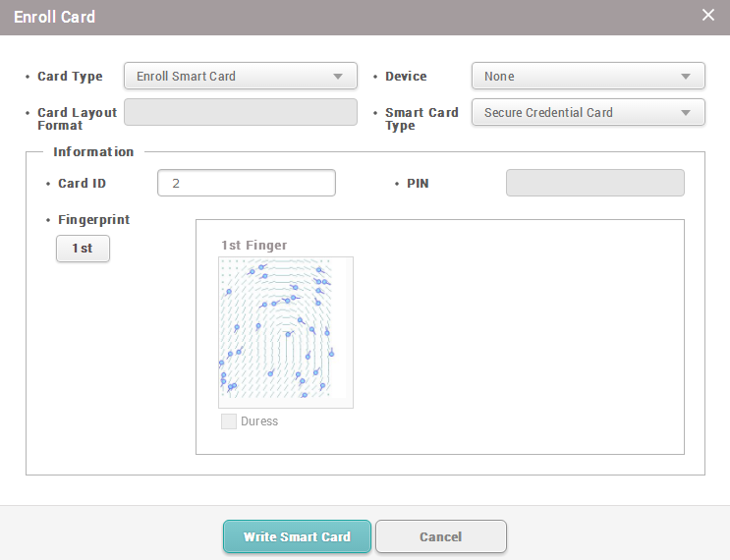Image resolution: width=730 pixels, height=560 pixels.
Task: Open the Card Type dropdown
Action: pos(240,76)
